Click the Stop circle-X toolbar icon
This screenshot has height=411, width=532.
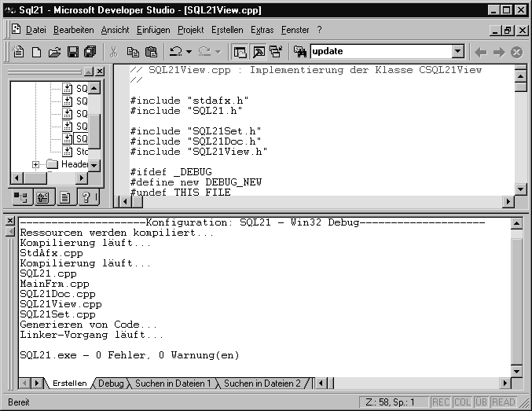517,53
